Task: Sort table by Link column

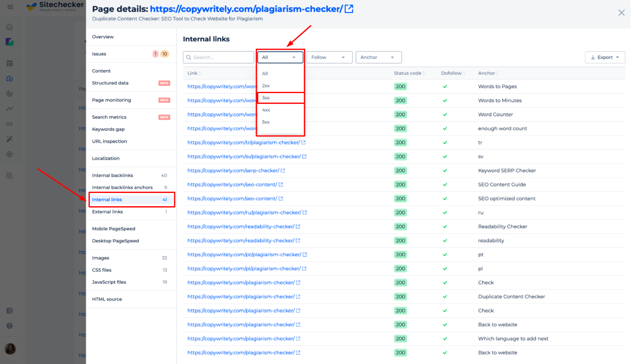Action: 194,73
